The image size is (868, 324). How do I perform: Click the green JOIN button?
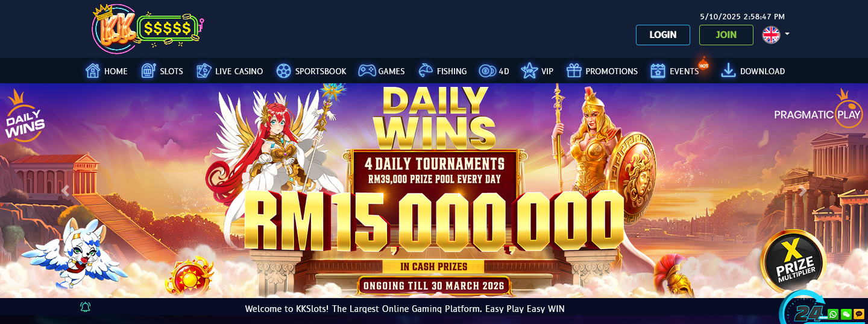pyautogui.click(x=726, y=35)
